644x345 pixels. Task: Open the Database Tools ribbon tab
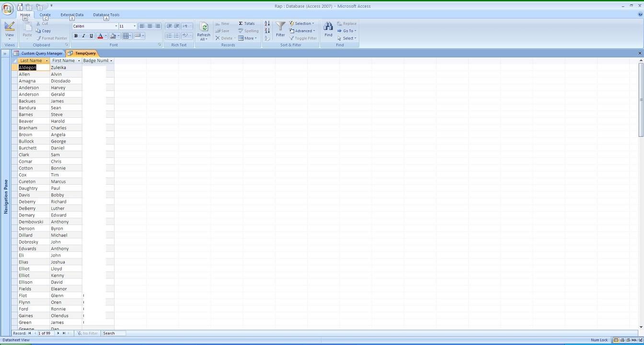click(106, 15)
